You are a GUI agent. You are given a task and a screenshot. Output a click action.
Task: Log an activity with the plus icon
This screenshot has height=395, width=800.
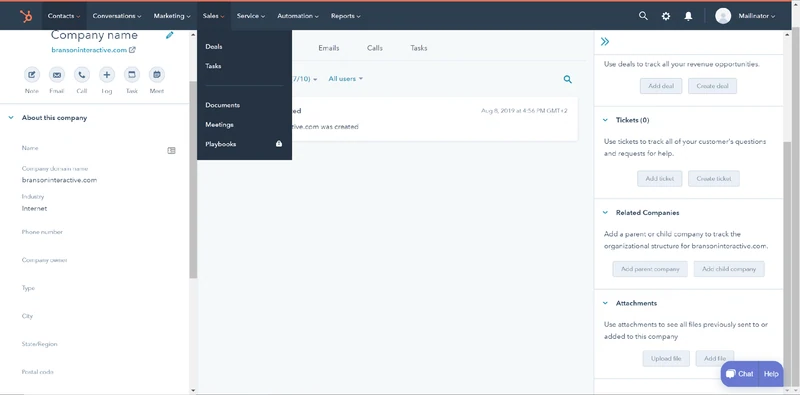(x=107, y=75)
